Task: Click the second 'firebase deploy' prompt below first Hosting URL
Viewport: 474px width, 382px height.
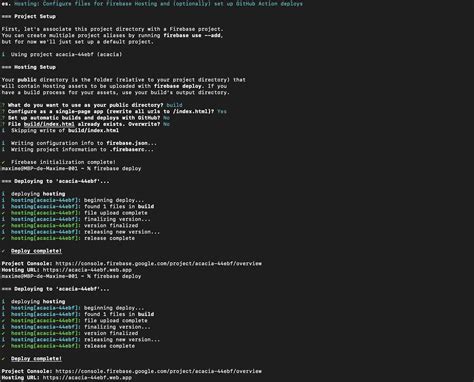Action: coord(117,276)
